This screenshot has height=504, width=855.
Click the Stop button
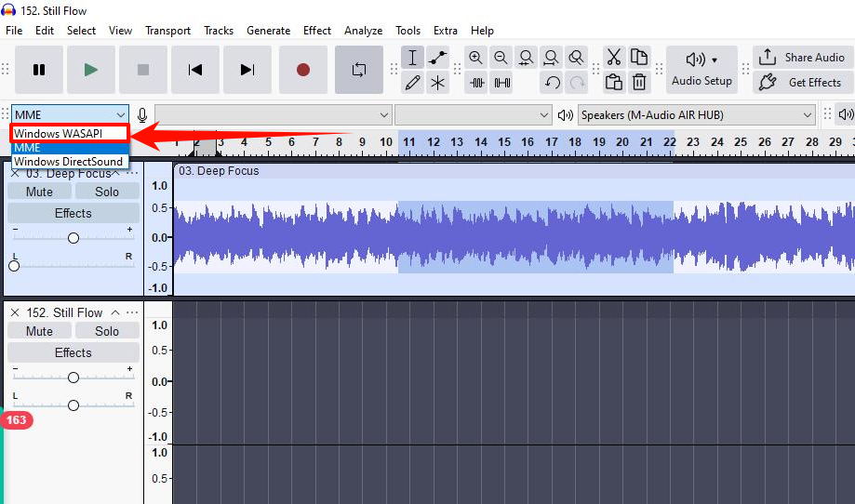click(143, 70)
